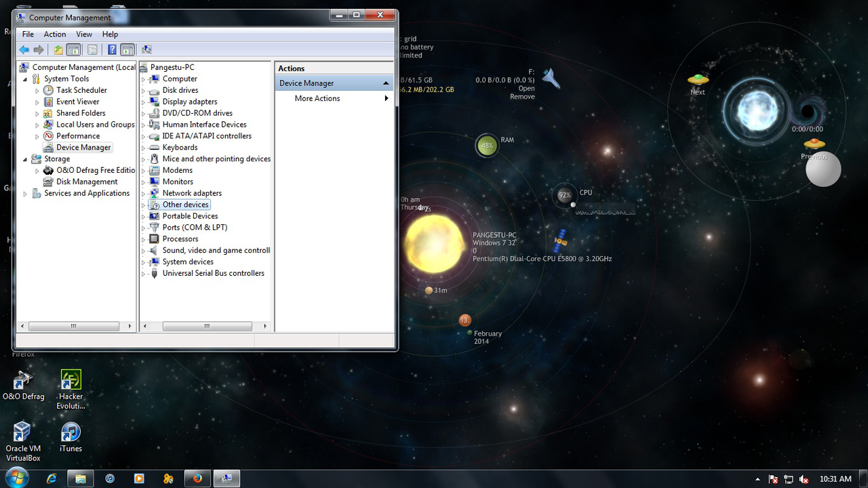Select Sound, video and game controllers
Screen dimensions: 868x488
[x=216, y=250]
